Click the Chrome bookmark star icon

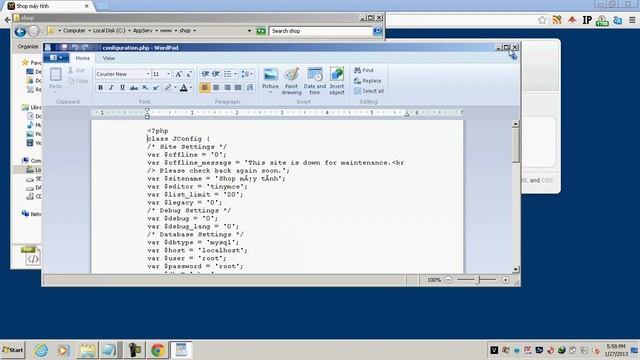coord(542,20)
